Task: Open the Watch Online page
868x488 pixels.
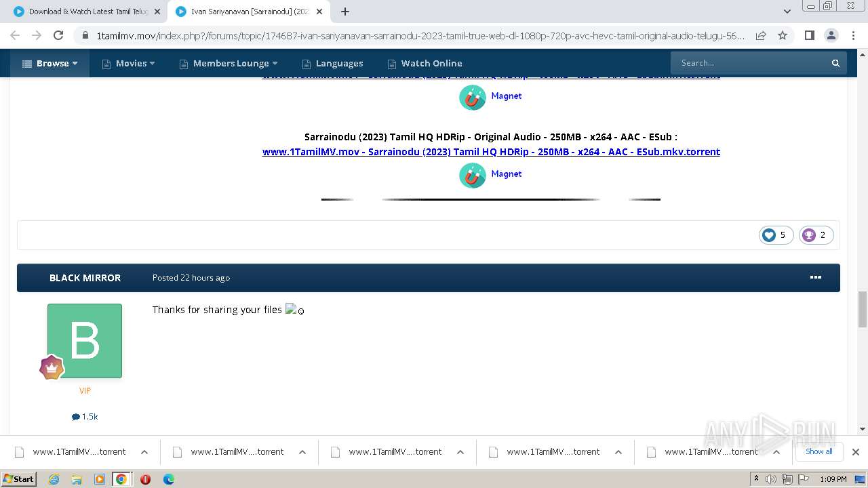Action: click(425, 63)
